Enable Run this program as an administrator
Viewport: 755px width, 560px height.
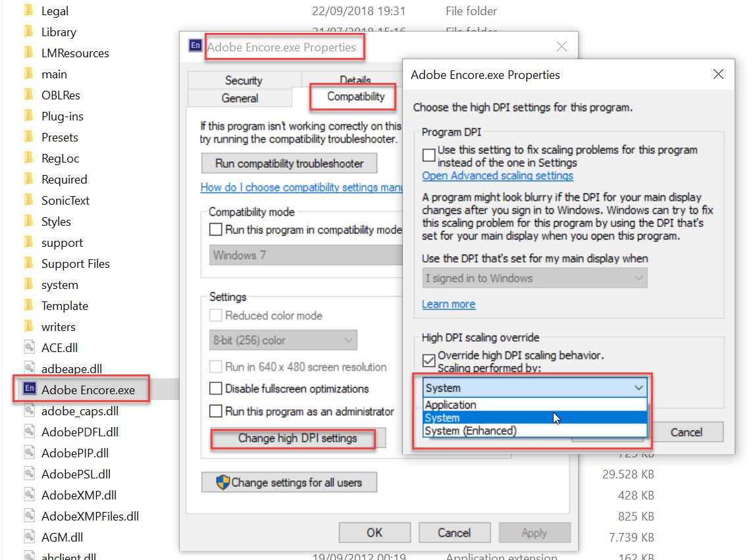tap(216, 411)
